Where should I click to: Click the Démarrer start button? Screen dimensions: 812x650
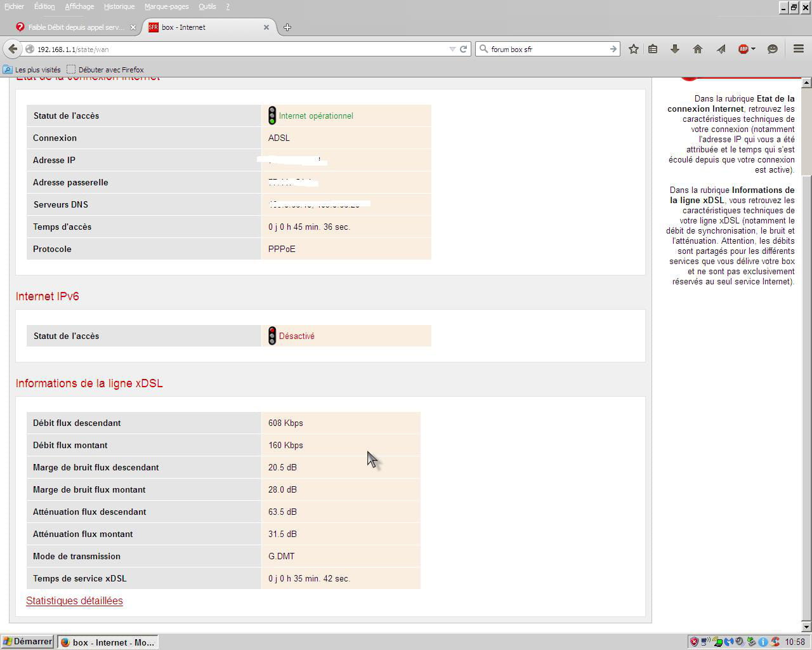tap(27, 642)
